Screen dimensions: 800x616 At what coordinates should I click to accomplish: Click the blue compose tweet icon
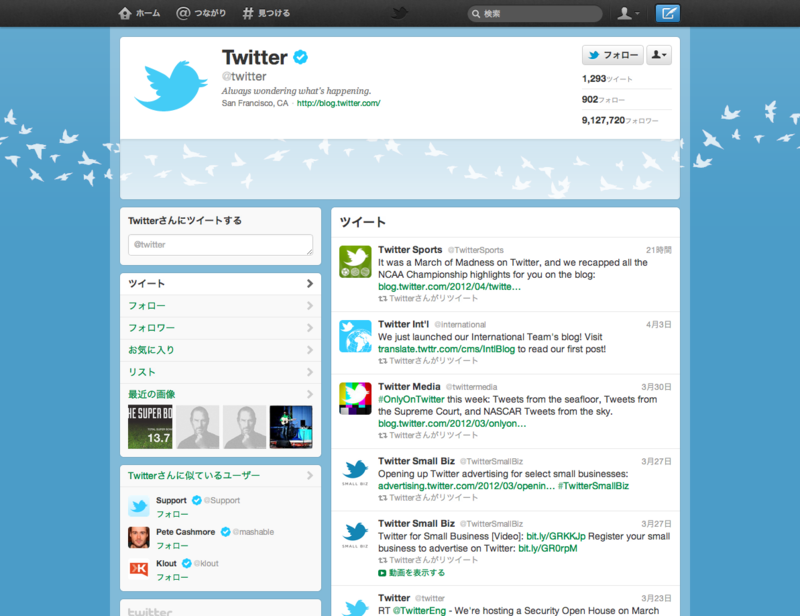667,13
